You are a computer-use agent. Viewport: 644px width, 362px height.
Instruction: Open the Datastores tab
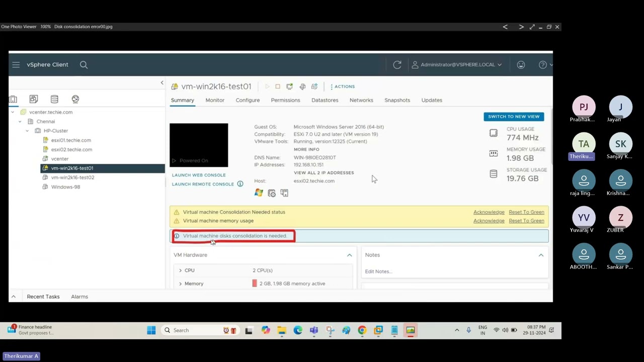tap(325, 100)
